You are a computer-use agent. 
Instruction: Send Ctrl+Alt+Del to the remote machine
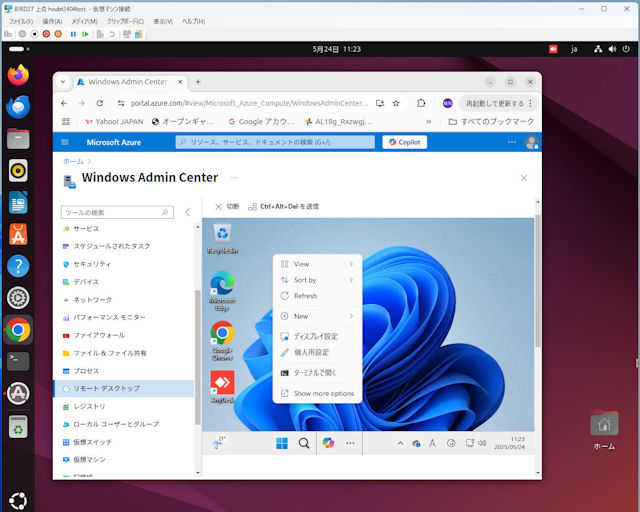click(284, 207)
